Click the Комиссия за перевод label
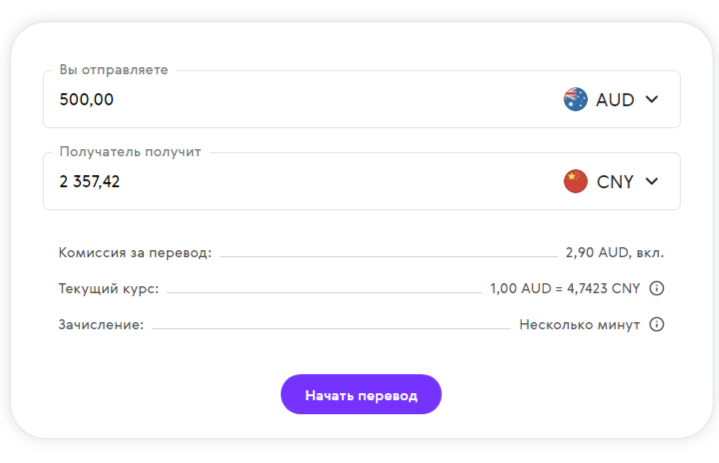 pos(135,253)
